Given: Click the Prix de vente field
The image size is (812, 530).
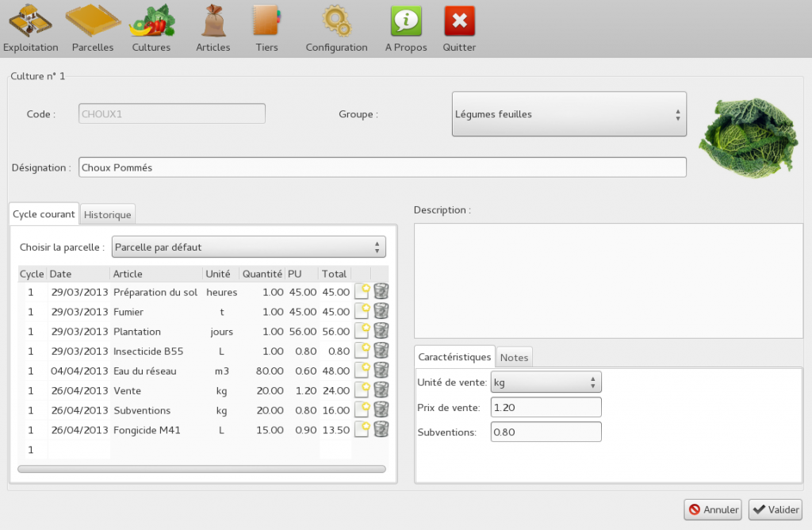Looking at the screenshot, I should tap(546, 407).
